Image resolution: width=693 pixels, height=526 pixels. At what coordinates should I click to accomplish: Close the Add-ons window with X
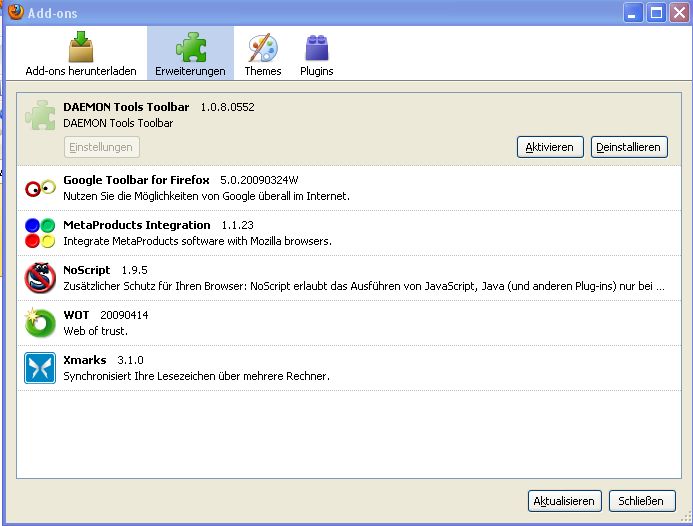(x=680, y=12)
